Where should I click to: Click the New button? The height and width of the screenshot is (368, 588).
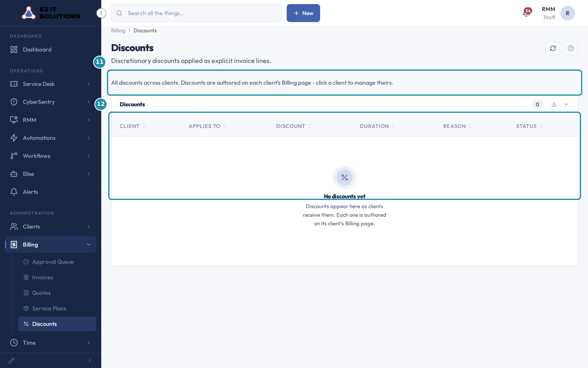coord(303,13)
